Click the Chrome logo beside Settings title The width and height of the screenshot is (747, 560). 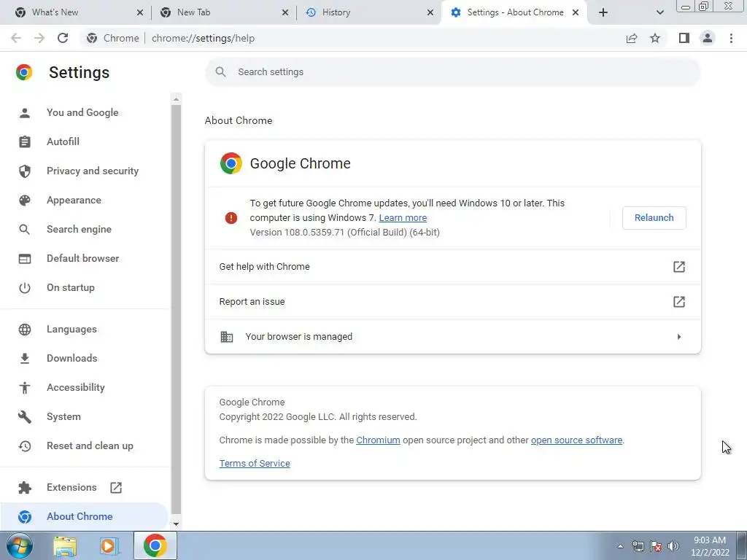tap(24, 72)
